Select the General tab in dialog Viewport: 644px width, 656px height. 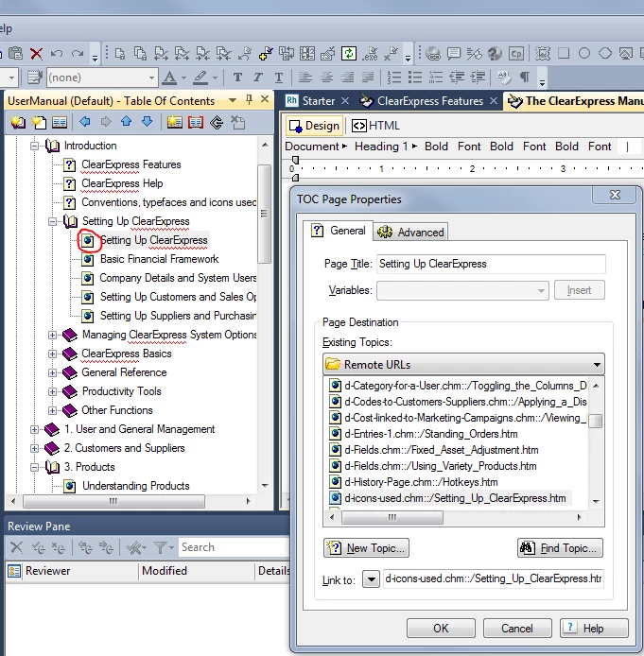339,231
